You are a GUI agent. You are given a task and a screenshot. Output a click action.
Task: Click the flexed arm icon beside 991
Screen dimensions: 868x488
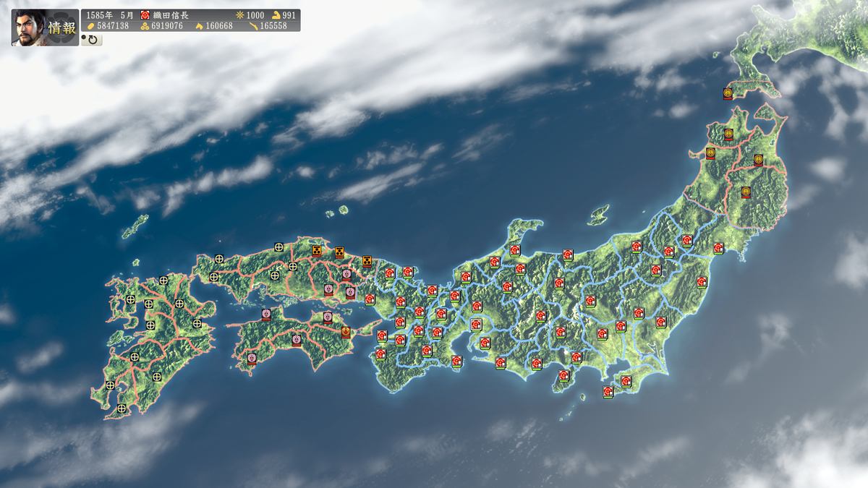click(x=276, y=15)
